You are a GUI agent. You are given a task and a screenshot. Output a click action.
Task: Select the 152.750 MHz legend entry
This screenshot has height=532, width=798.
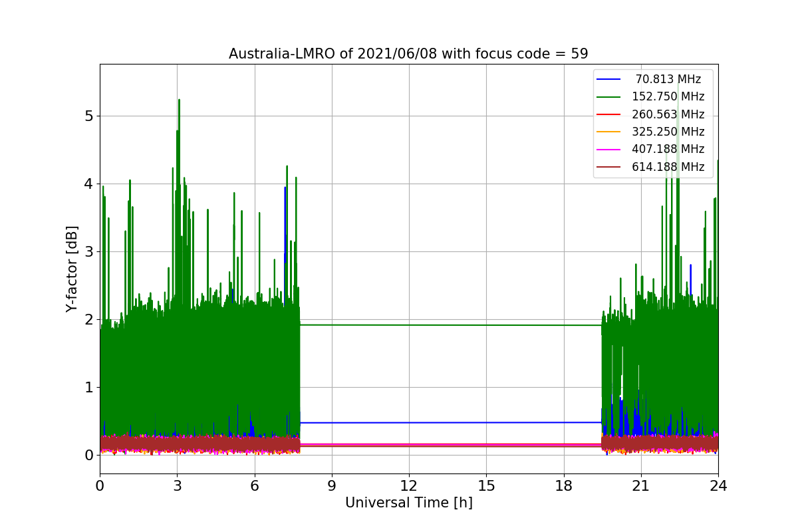[651, 96]
